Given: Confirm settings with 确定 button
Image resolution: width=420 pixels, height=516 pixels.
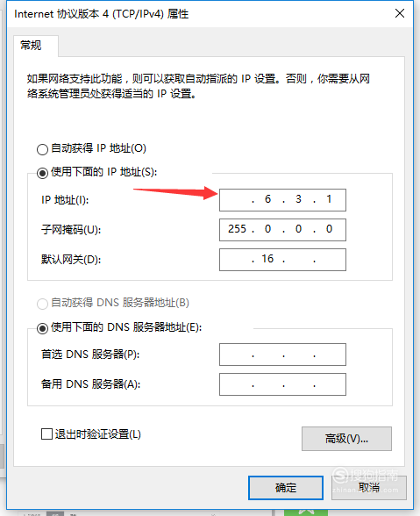Looking at the screenshot, I should coord(286,487).
